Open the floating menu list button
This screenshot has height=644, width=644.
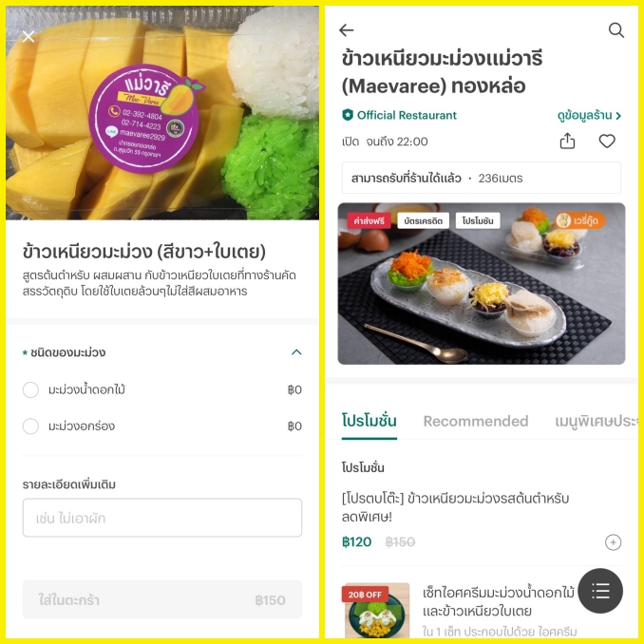600,591
